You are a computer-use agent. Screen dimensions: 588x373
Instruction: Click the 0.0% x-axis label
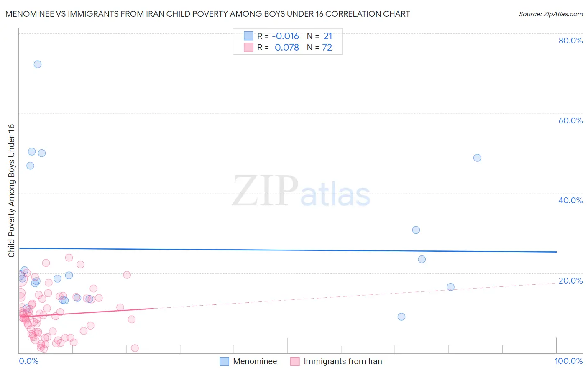(29, 361)
